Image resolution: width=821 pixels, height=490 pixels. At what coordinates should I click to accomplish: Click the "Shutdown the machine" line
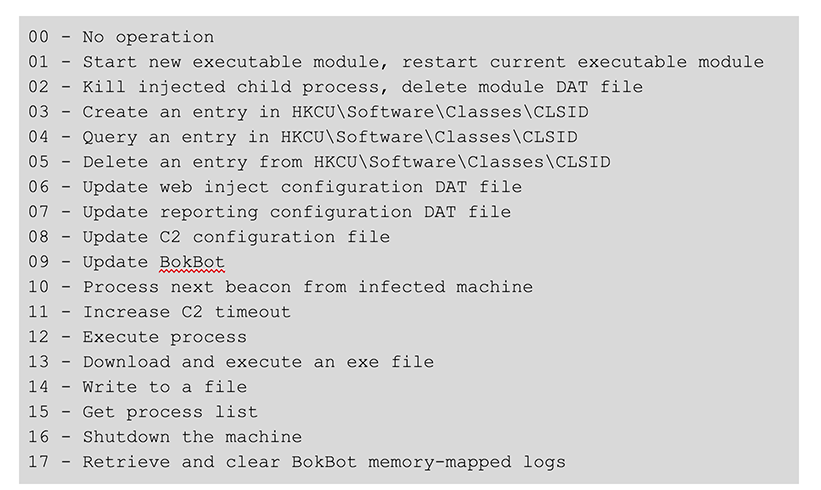(x=165, y=437)
